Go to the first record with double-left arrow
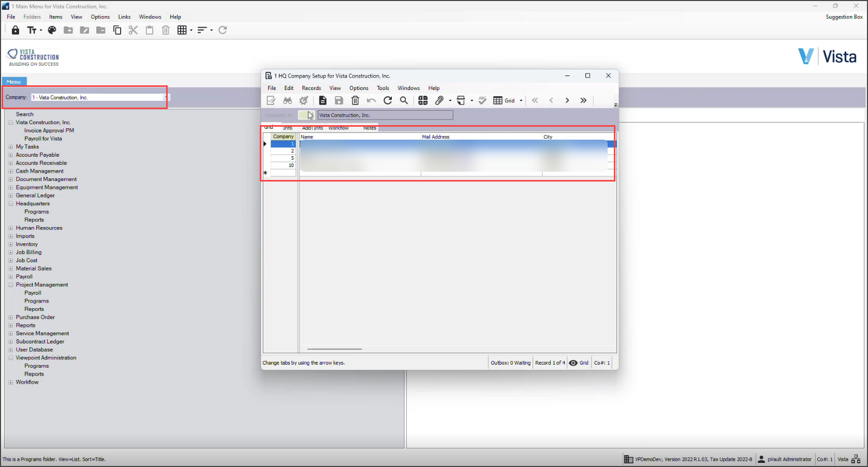Image resolution: width=868 pixels, height=467 pixels. coord(535,100)
